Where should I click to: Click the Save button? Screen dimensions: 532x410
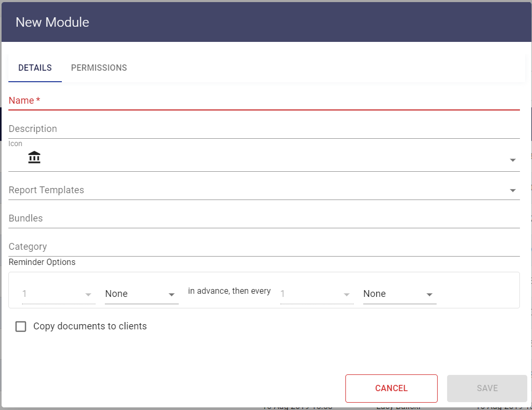[x=487, y=389]
